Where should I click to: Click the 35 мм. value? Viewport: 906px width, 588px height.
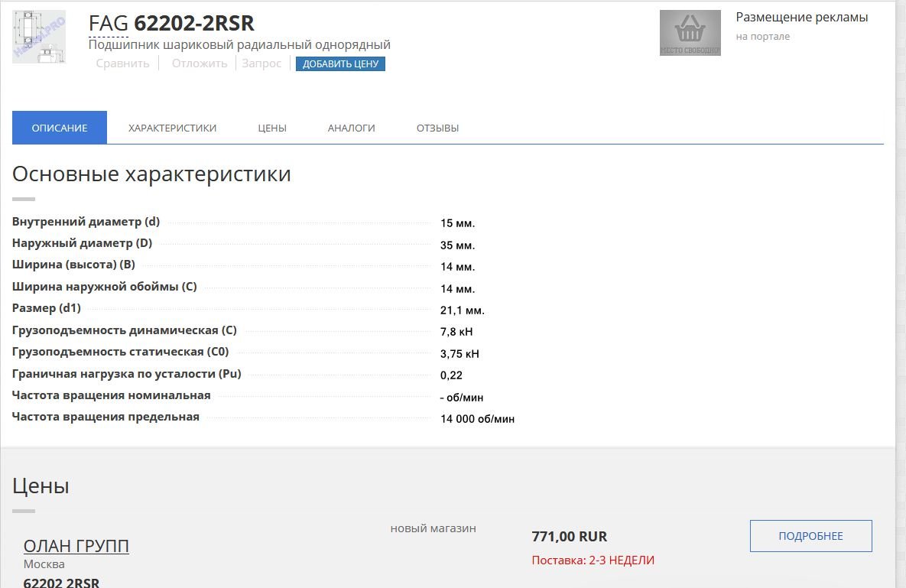pos(457,245)
